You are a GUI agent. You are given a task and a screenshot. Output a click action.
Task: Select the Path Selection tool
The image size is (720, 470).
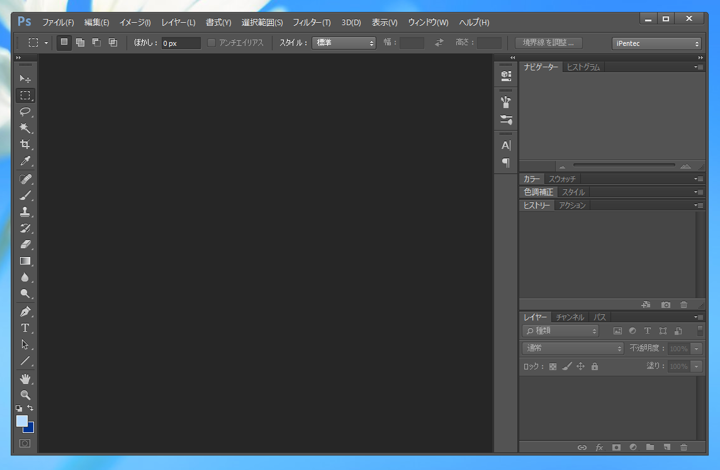[x=25, y=344]
